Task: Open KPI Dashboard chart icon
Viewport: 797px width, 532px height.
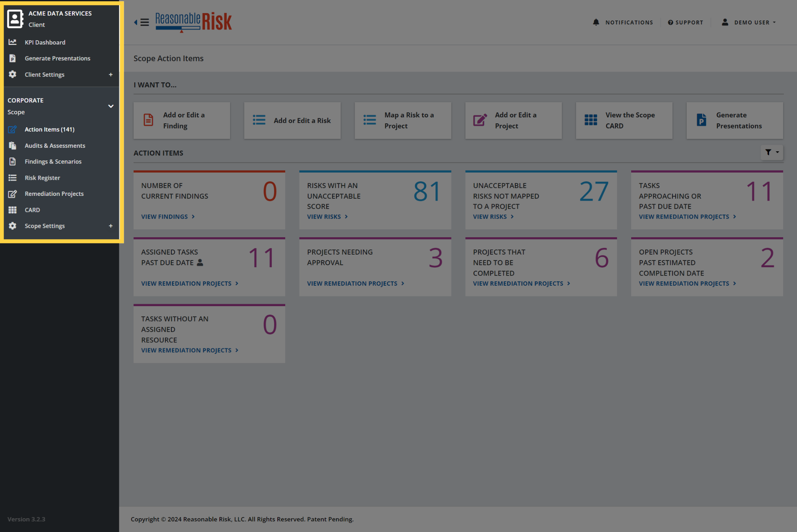Action: point(13,42)
